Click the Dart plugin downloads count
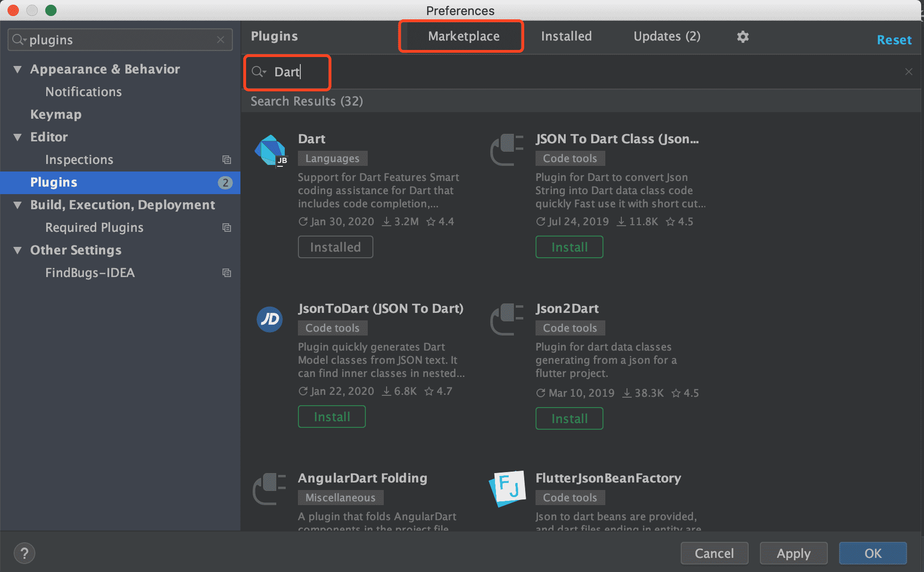This screenshot has width=924, height=572. click(x=400, y=221)
